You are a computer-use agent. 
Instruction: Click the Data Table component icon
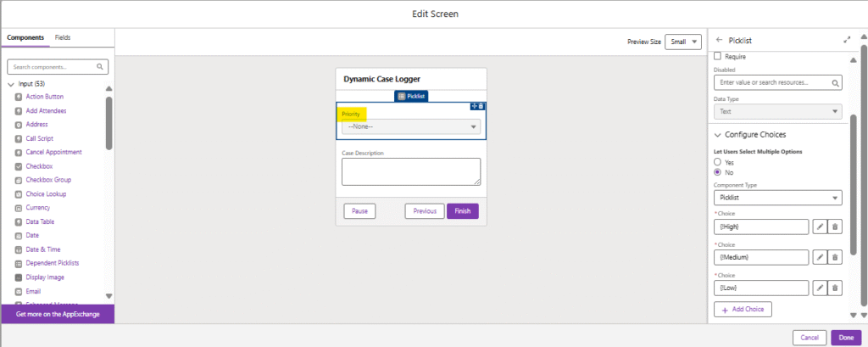[x=19, y=221]
